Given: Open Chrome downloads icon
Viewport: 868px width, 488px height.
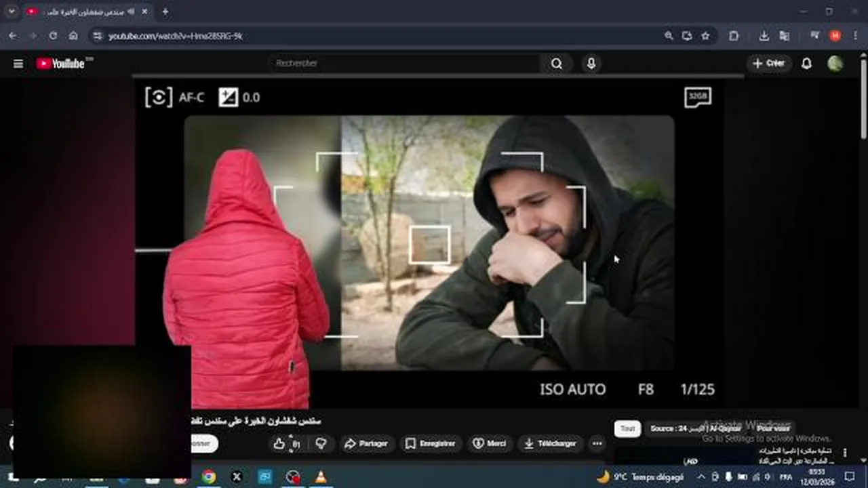Looking at the screenshot, I should [764, 36].
